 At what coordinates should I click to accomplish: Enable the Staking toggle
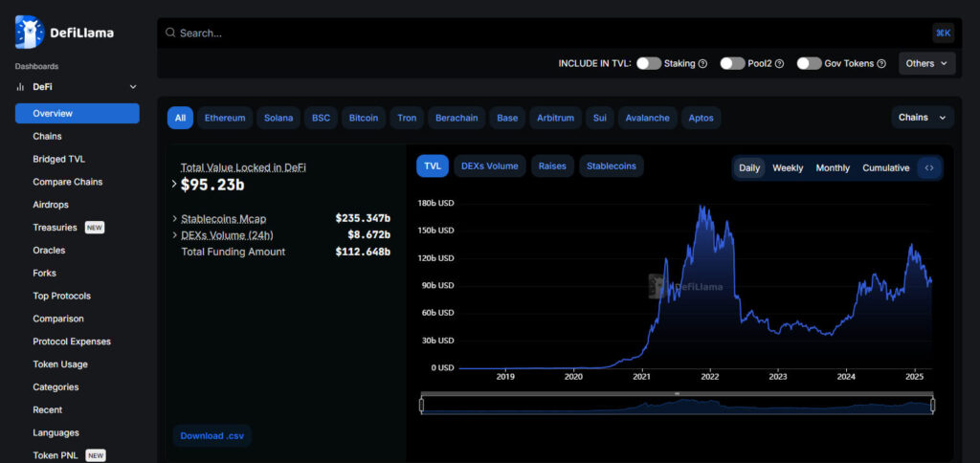click(x=649, y=63)
